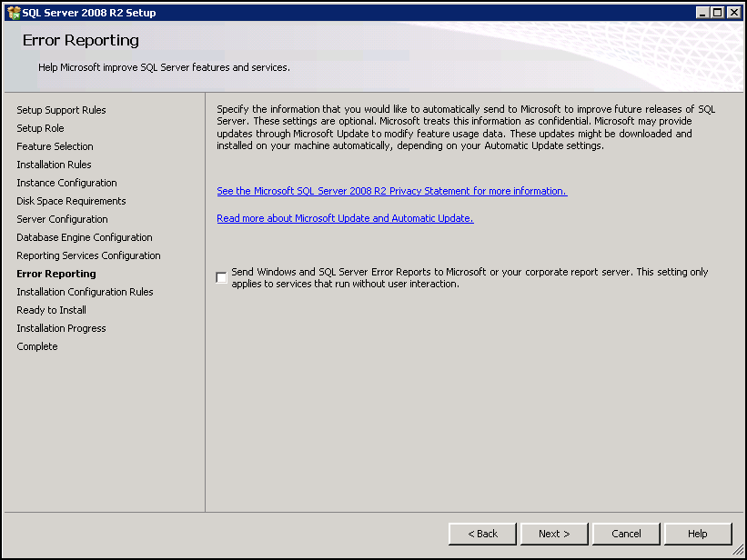Image resolution: width=747 pixels, height=560 pixels.
Task: Select the Ready to Install step
Action: click(x=52, y=310)
